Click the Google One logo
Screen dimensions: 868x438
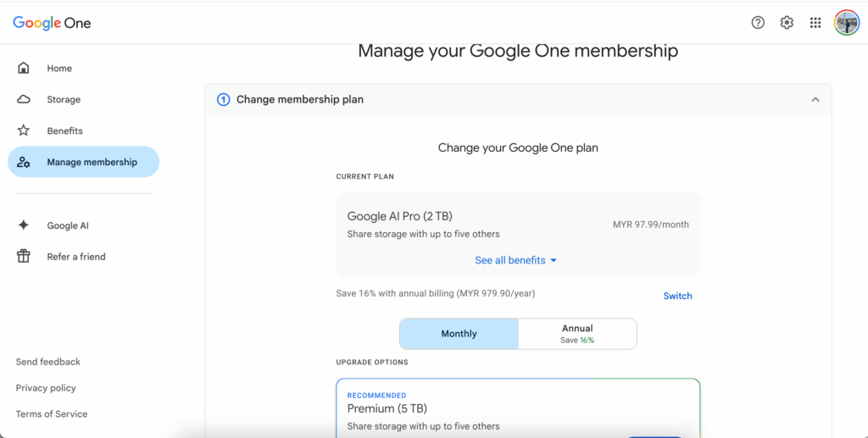pyautogui.click(x=52, y=23)
